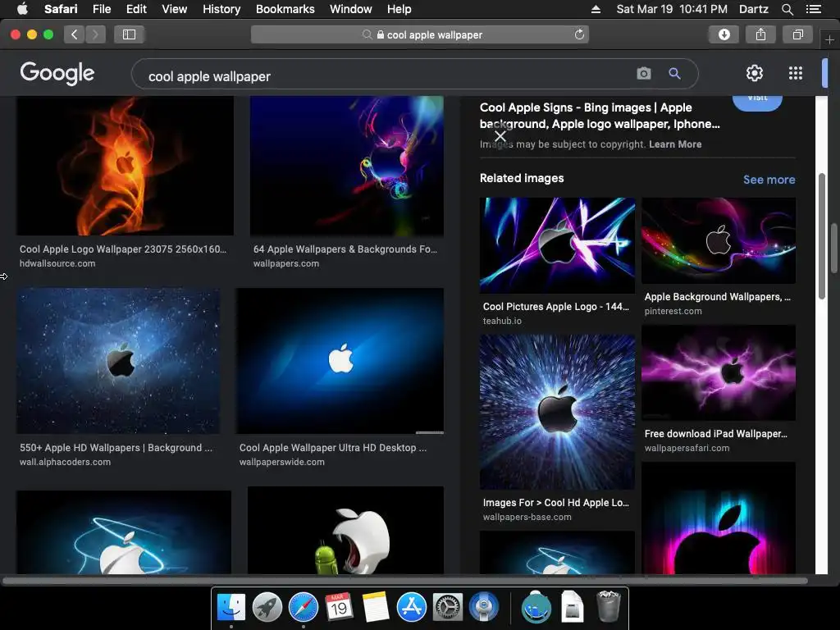The height and width of the screenshot is (630, 840).
Task: Open pink neon Apple silhouette image
Action: 719,518
